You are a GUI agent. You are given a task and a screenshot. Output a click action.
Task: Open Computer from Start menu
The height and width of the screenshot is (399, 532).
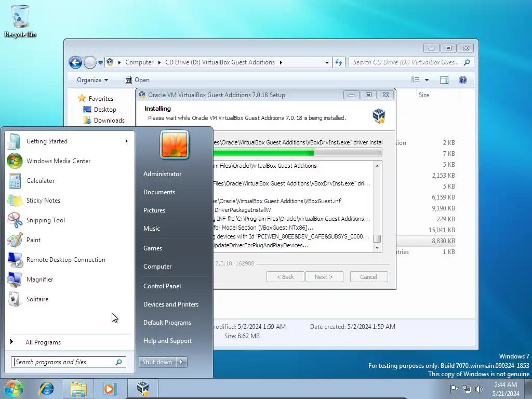tap(157, 267)
